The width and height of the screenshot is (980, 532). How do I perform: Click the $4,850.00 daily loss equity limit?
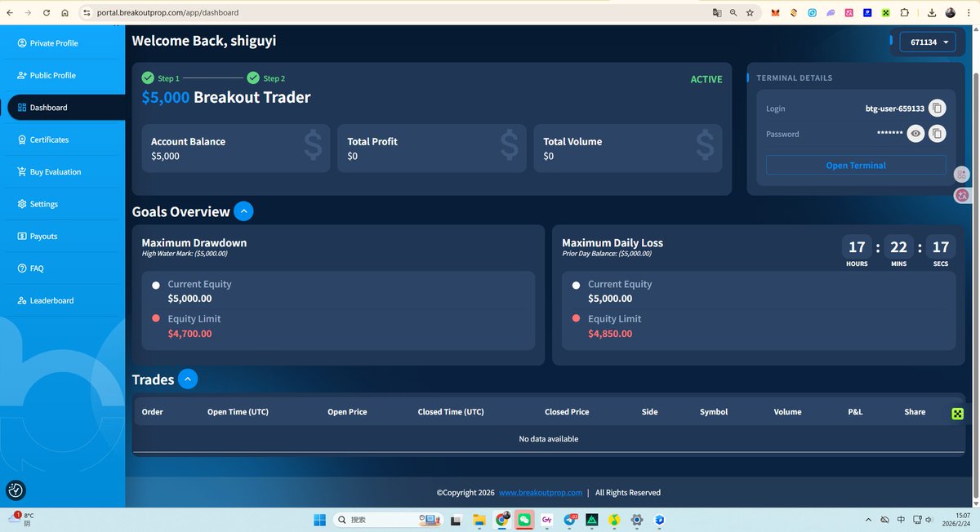click(610, 334)
